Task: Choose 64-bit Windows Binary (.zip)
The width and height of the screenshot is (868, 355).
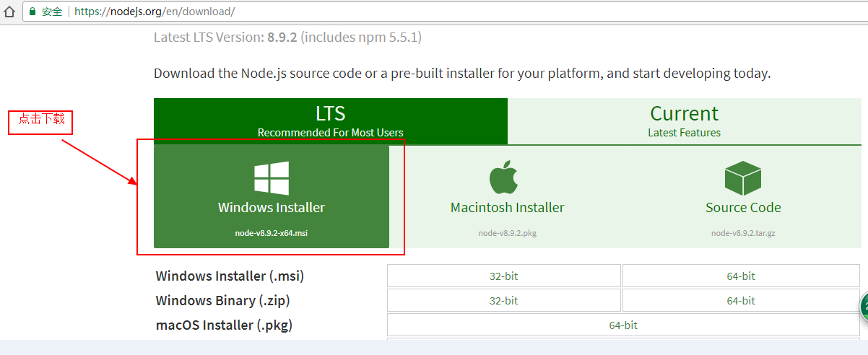Action: pyautogui.click(x=741, y=300)
